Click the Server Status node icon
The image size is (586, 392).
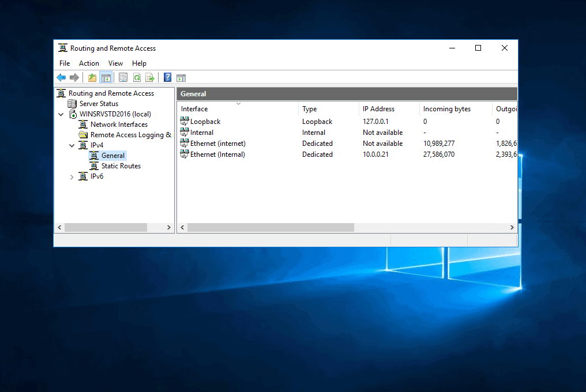(x=72, y=104)
